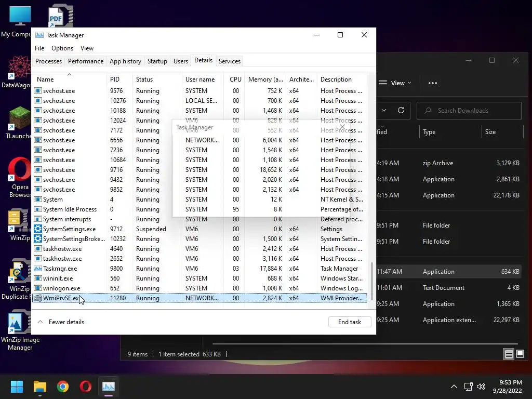Open the clock and date flyout

[x=507, y=387]
